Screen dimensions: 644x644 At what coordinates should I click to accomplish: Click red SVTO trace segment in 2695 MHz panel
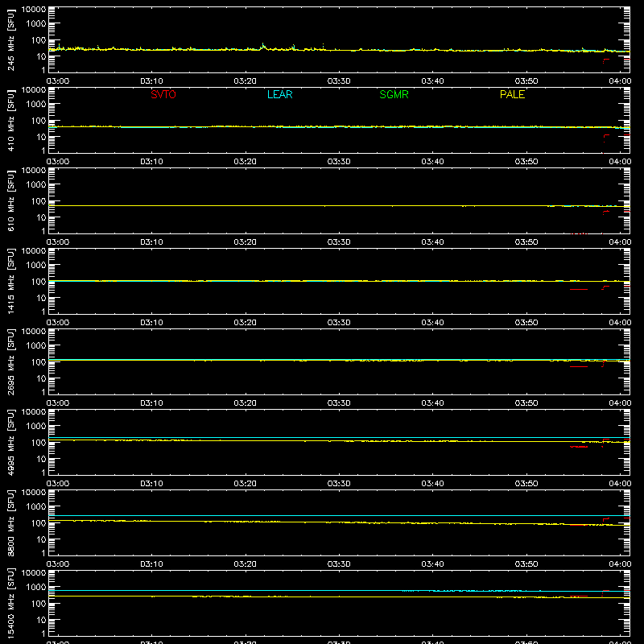pyautogui.click(x=579, y=366)
